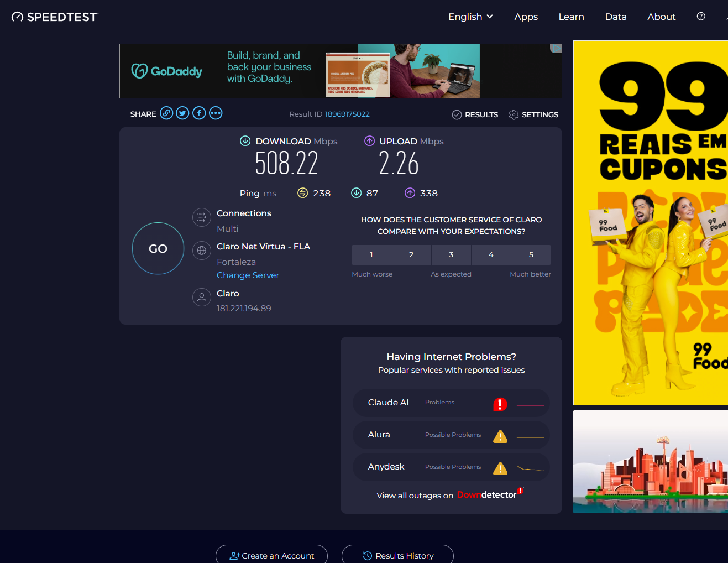Screen dimensions: 728x563
Task: Open result ID 18969175022 link
Action: (347, 114)
